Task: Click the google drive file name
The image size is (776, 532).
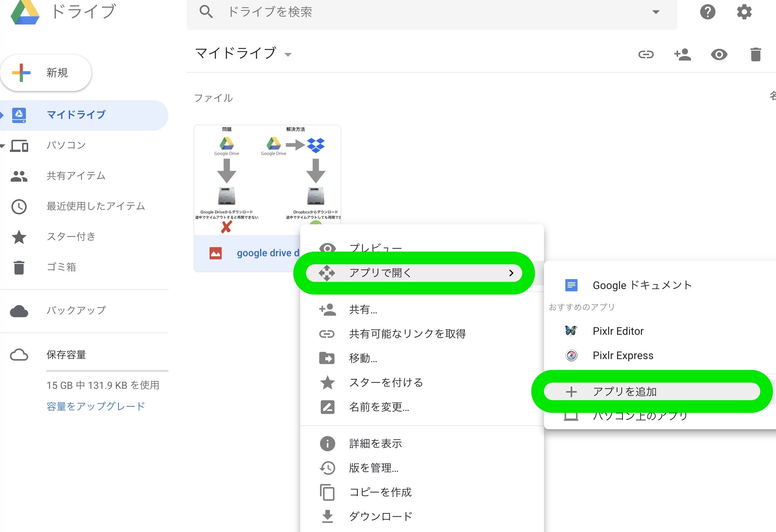Action: pos(268,253)
